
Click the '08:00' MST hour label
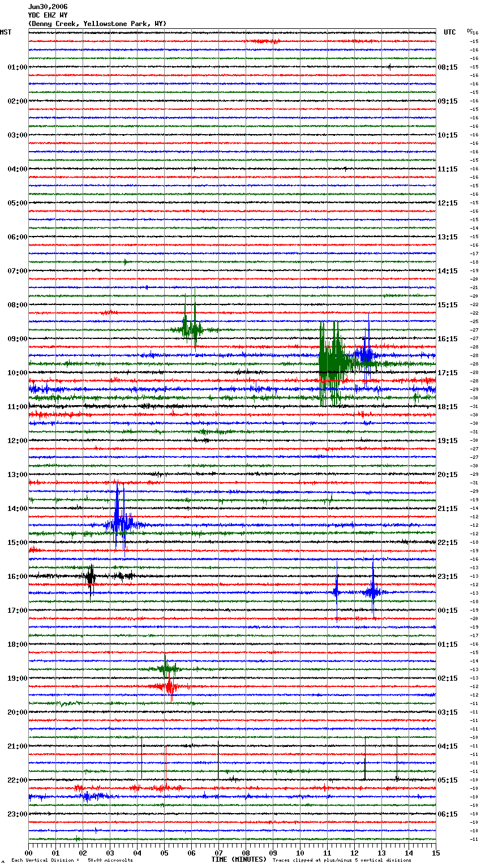point(17,305)
